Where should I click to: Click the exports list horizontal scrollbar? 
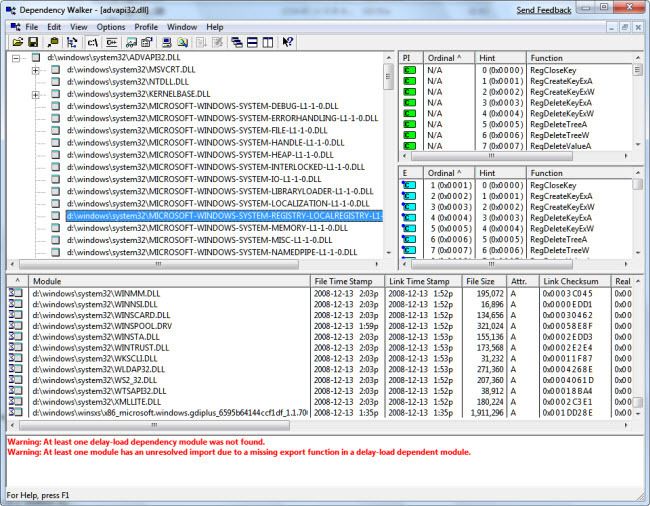tap(515, 264)
